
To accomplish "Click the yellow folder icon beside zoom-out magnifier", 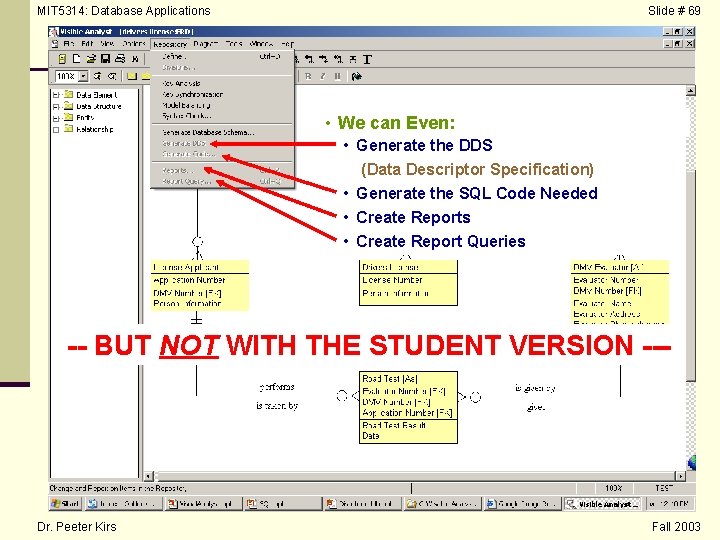I will pyautogui.click(x=132, y=76).
